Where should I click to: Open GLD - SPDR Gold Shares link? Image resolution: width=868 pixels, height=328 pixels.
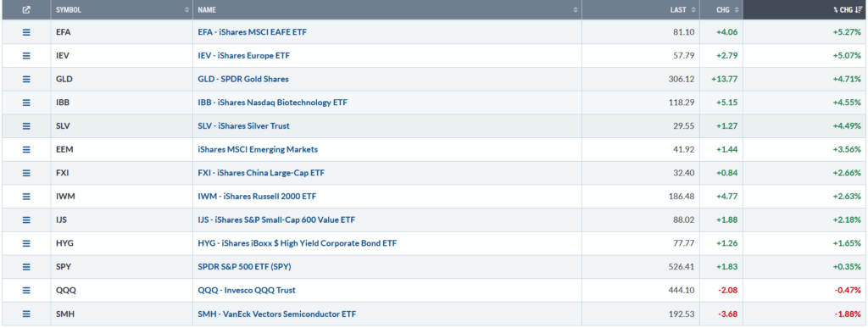tap(243, 79)
